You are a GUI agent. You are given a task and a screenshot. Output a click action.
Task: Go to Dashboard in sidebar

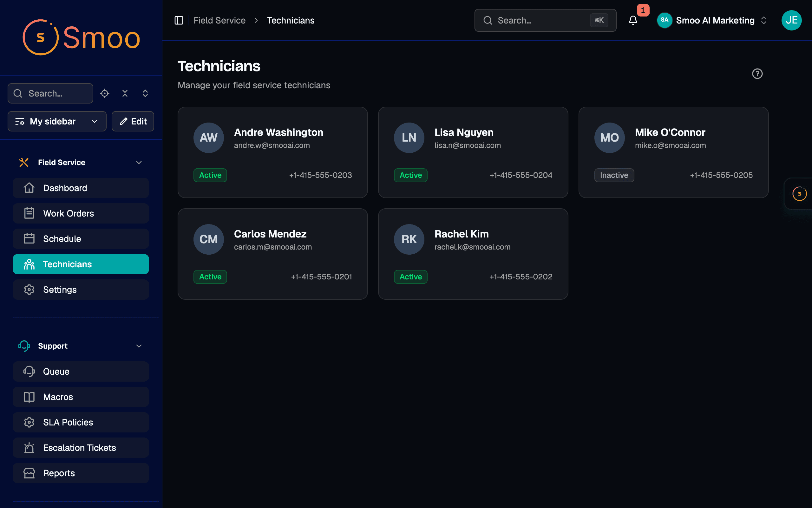point(81,188)
